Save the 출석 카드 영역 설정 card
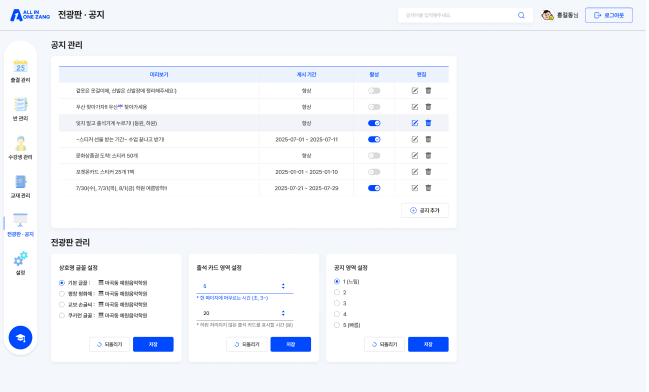 coord(291,344)
